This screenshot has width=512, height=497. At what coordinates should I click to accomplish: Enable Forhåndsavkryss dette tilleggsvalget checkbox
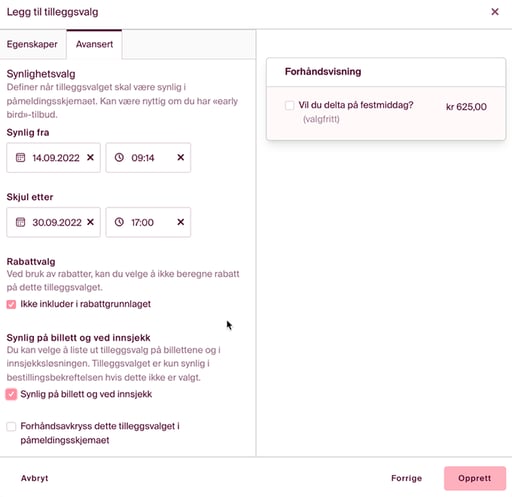click(11, 426)
